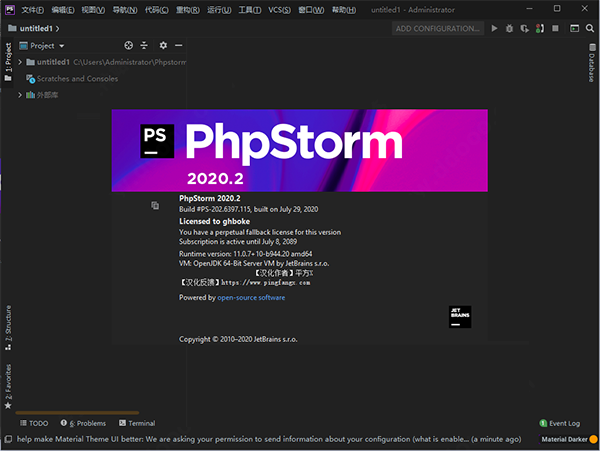
Task: Open the 运行(U) menu
Action: tap(219, 10)
